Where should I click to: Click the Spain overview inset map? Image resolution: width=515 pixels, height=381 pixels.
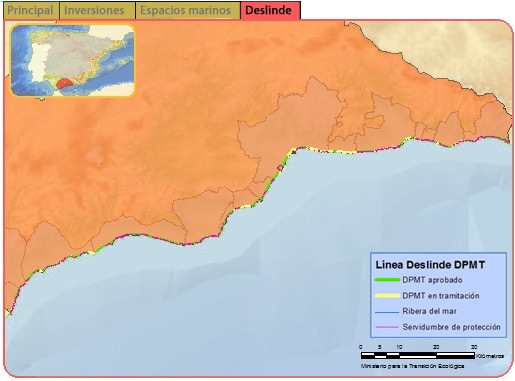tap(73, 60)
